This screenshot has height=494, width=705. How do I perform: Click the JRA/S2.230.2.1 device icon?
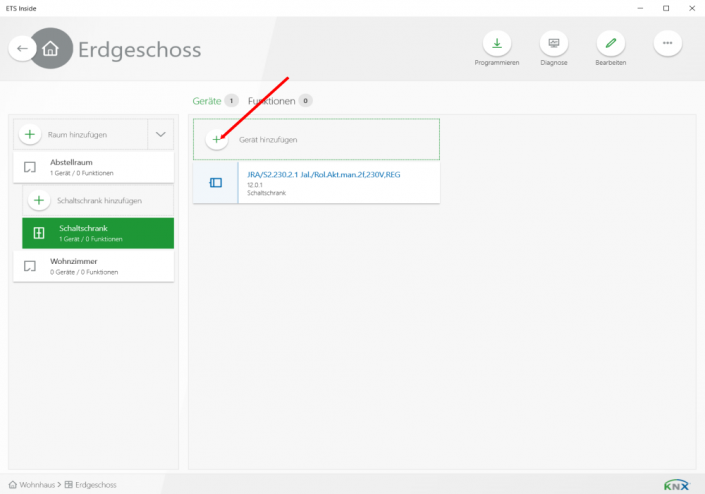215,183
